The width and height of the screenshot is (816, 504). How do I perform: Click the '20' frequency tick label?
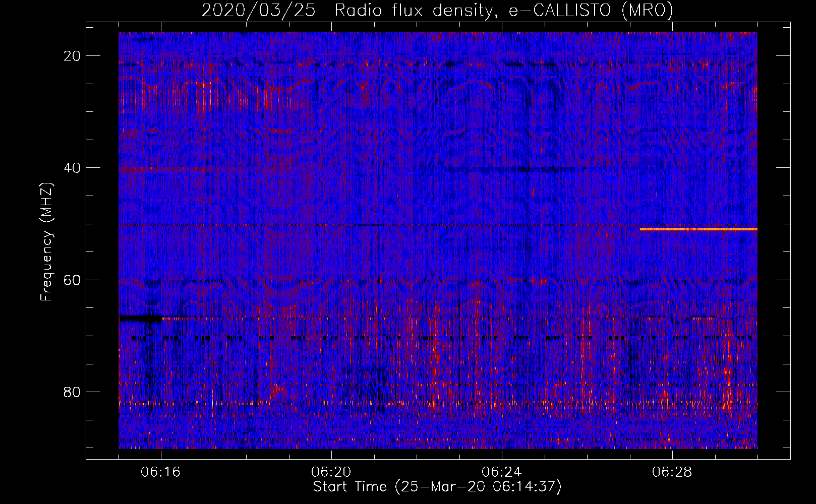(73, 56)
